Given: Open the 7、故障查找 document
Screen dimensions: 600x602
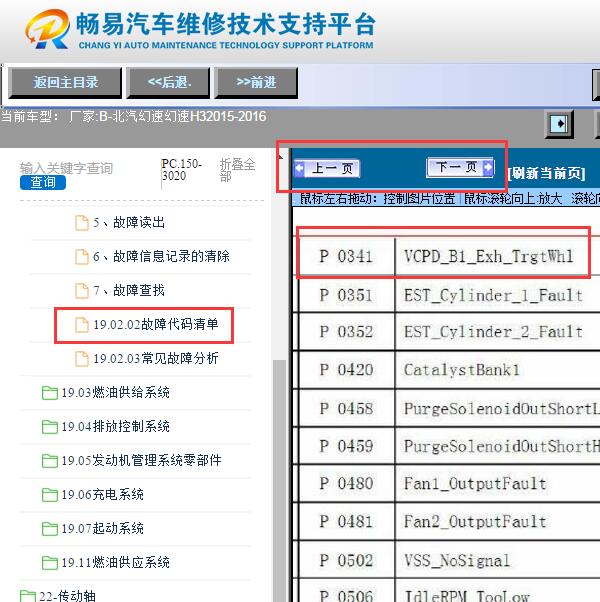Looking at the screenshot, I should coord(129,291).
